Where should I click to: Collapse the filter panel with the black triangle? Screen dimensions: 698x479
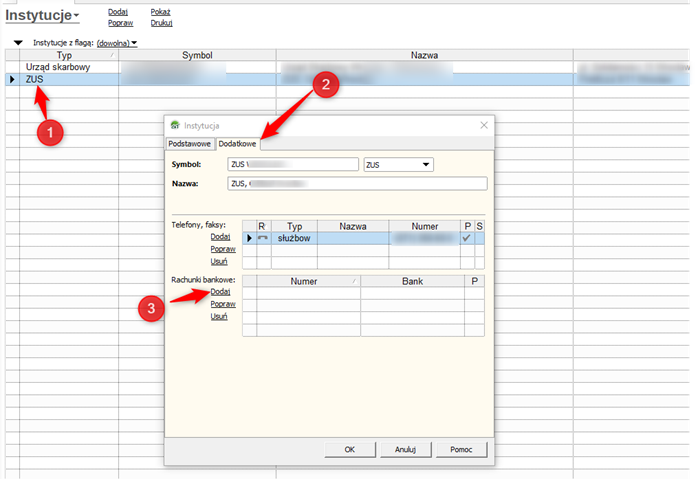click(x=18, y=43)
